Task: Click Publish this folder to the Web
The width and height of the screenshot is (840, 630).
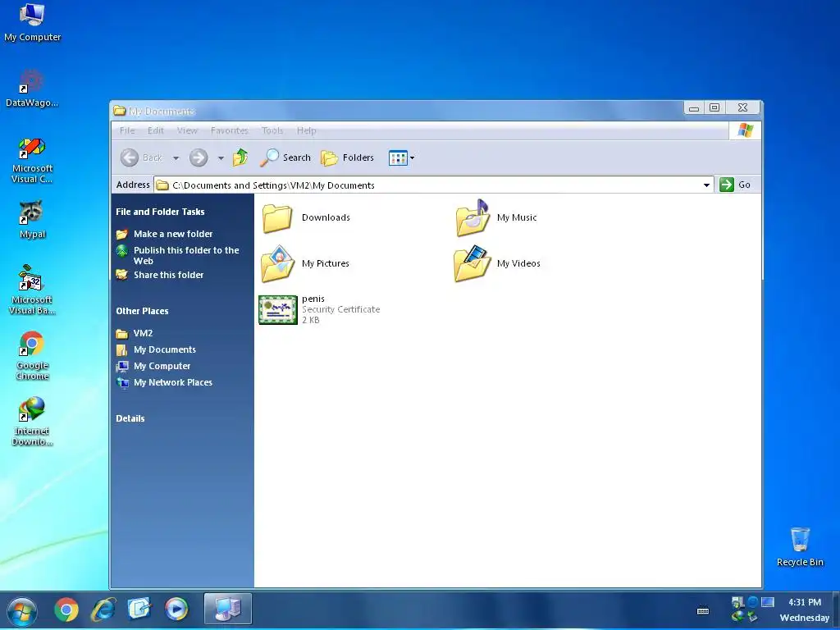Action: [186, 256]
